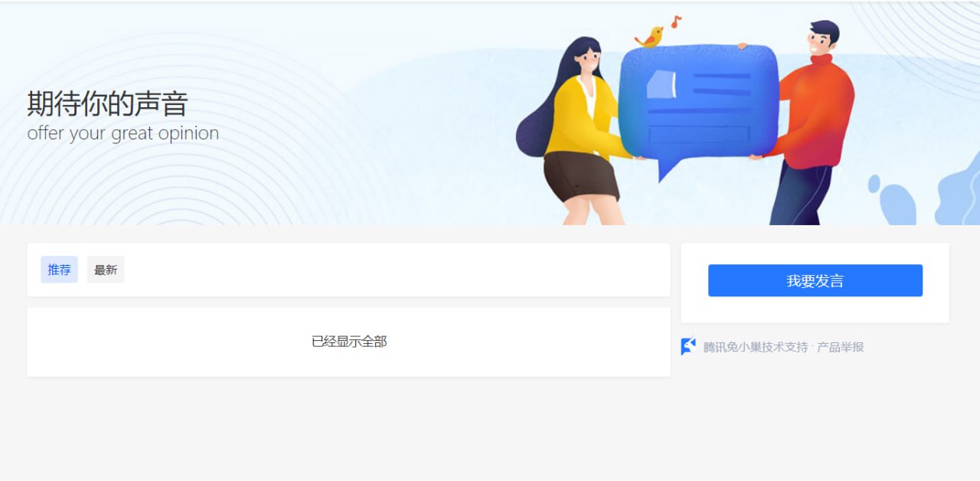Click the 兔小巢 logo icon
Viewport: 980px width, 481px height.
click(x=688, y=347)
